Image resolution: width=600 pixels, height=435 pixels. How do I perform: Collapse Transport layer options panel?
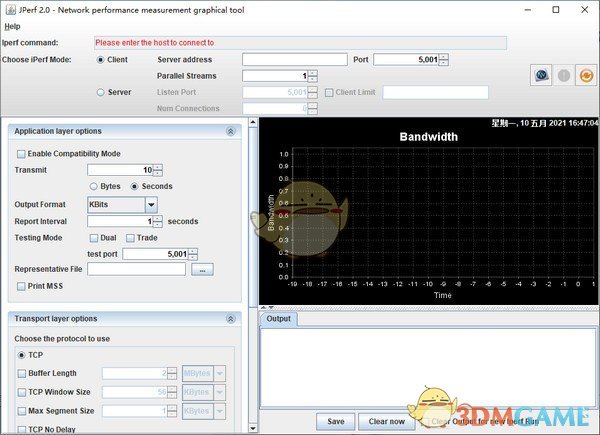coord(230,319)
